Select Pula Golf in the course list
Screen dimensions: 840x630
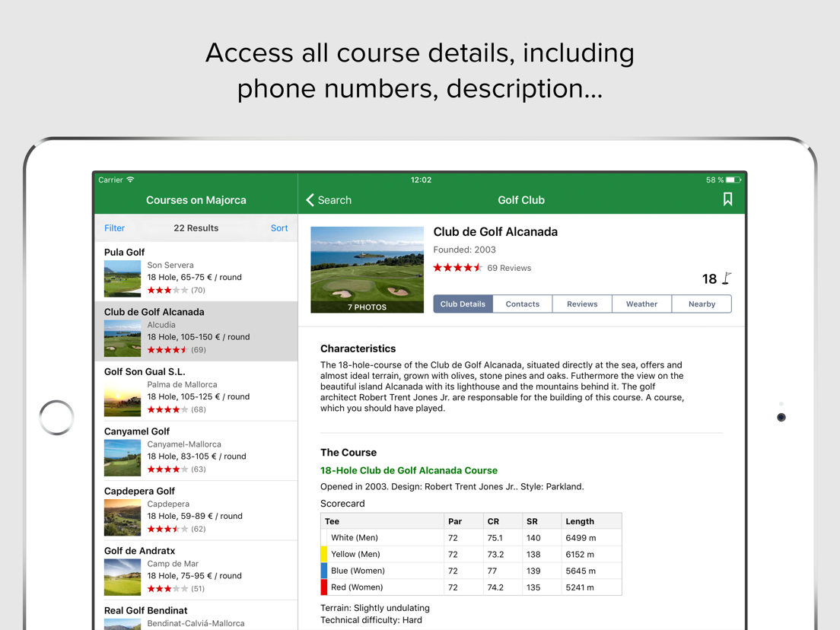tap(196, 271)
